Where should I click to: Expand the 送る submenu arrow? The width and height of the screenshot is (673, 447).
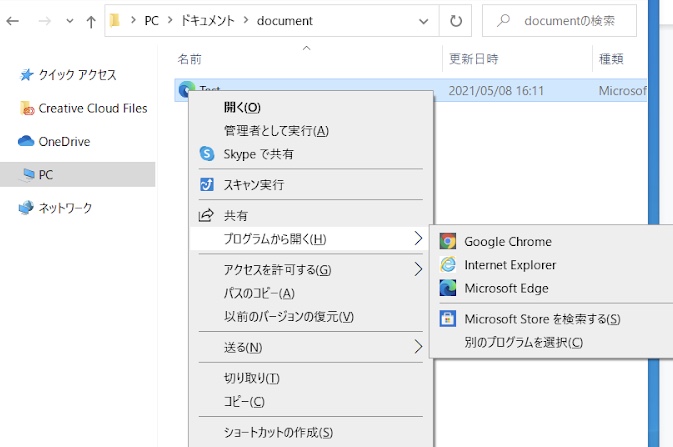click(418, 347)
